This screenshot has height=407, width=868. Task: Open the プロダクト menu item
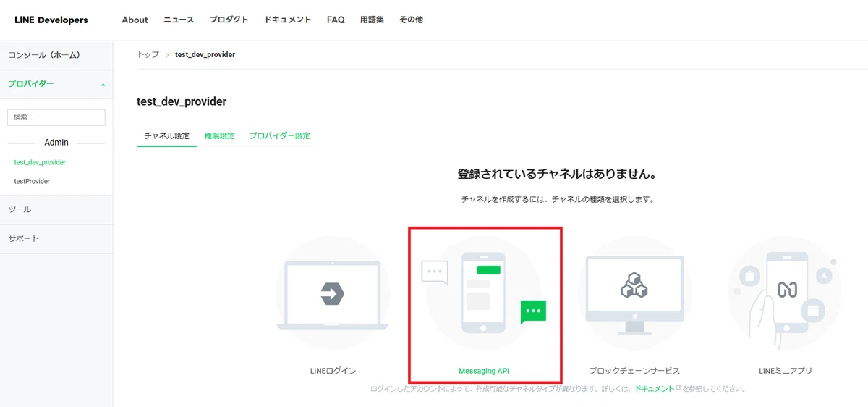(229, 20)
